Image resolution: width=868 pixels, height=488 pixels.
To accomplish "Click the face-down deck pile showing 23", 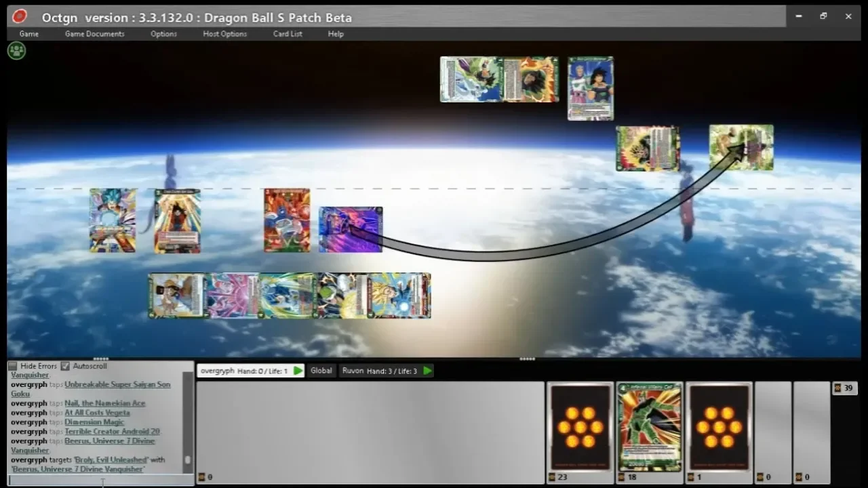I will tap(580, 427).
